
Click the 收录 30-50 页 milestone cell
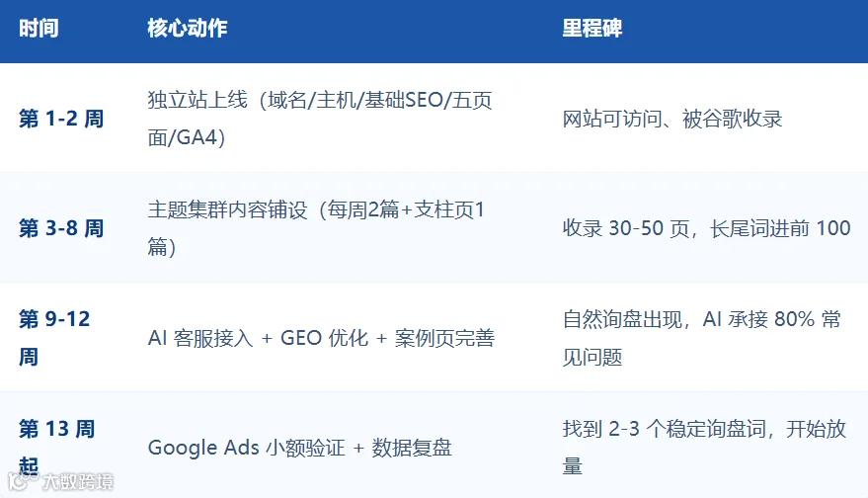pos(706,228)
